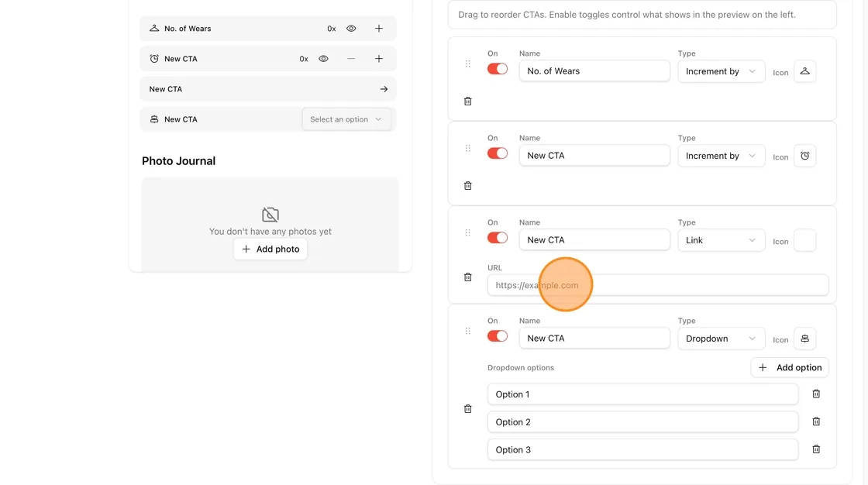
Task: Open the 'Select an option' dropdown in preview
Action: click(x=346, y=119)
